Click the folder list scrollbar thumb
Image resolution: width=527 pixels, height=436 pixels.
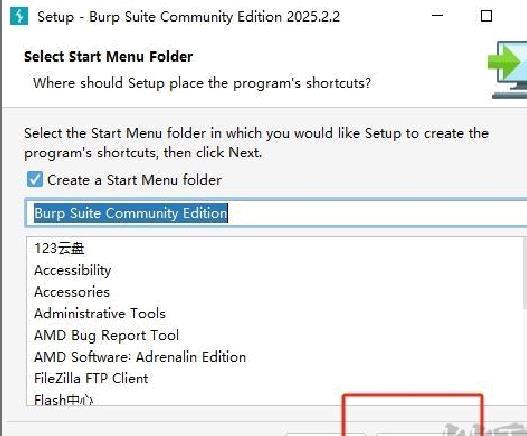coord(525,272)
